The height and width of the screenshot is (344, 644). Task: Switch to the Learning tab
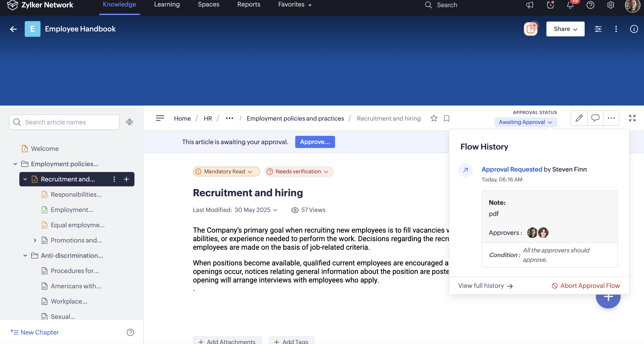pyautogui.click(x=167, y=4)
